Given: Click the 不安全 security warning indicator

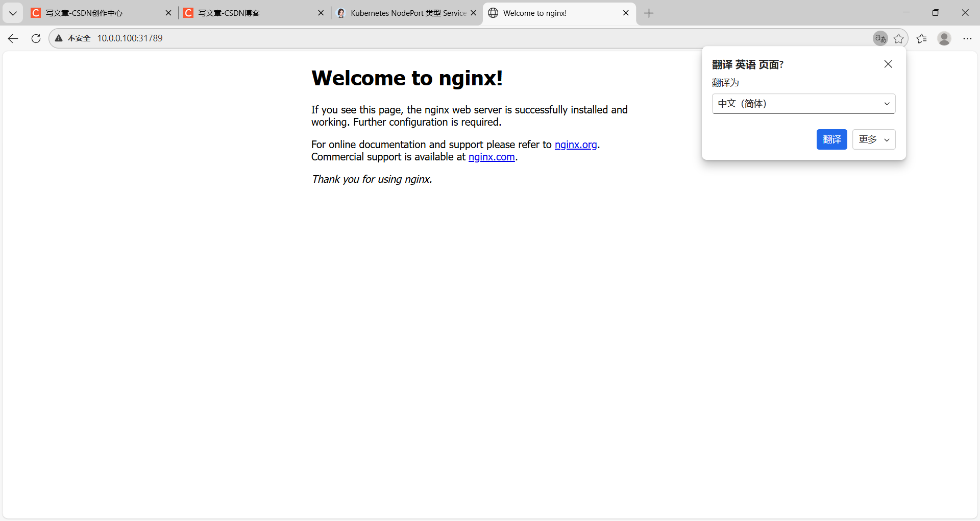Looking at the screenshot, I should [x=72, y=38].
